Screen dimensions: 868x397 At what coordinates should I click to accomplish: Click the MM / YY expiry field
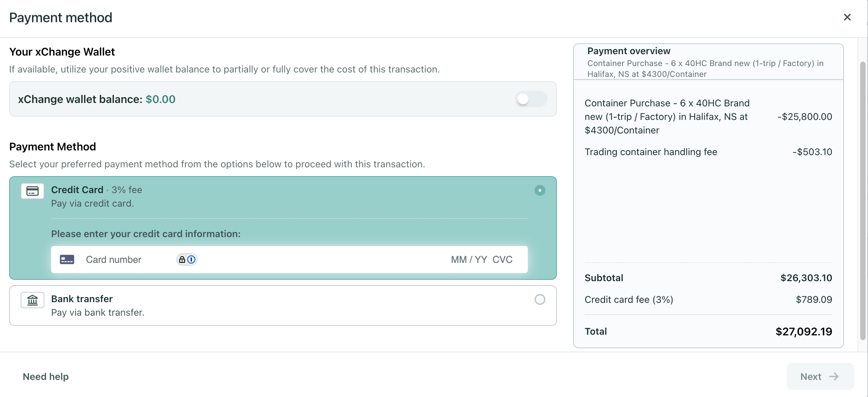pyautogui.click(x=469, y=259)
